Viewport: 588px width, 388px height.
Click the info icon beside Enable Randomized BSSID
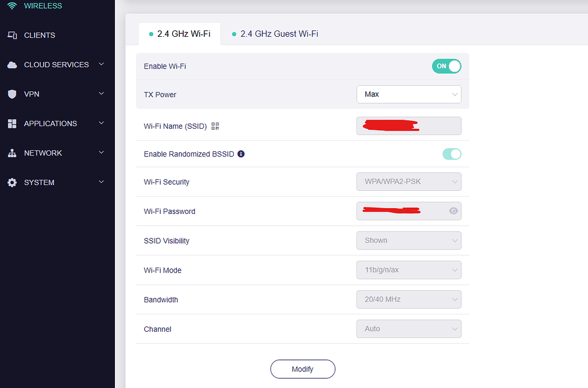click(x=241, y=153)
